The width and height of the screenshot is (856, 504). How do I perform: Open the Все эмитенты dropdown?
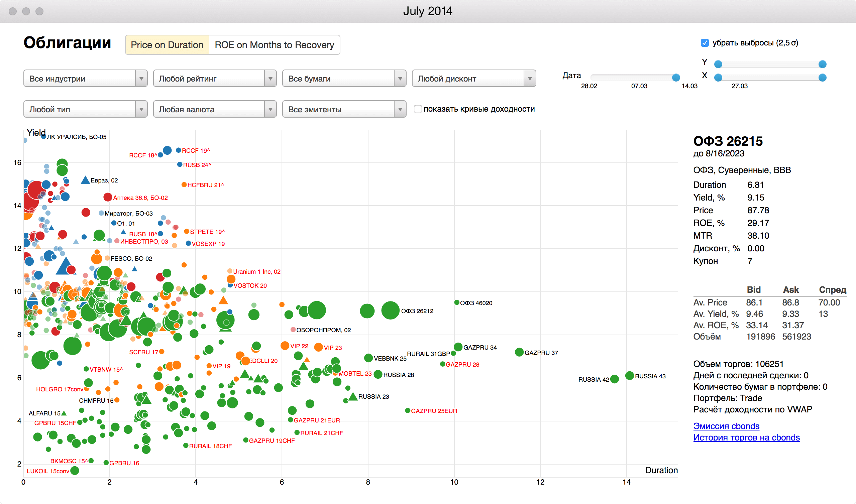pos(344,109)
